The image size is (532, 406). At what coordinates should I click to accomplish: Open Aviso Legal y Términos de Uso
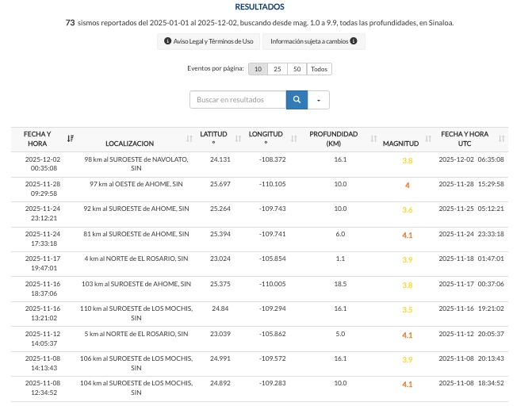(x=209, y=41)
